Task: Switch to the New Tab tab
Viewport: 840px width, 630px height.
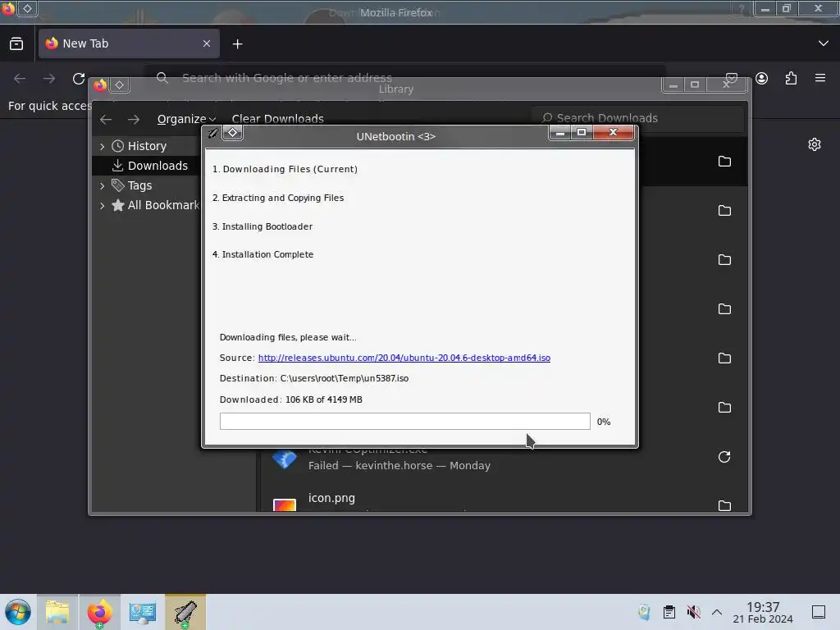Action: pos(129,43)
